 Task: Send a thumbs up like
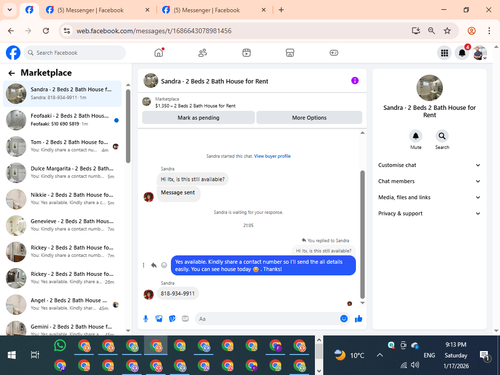pos(359,319)
